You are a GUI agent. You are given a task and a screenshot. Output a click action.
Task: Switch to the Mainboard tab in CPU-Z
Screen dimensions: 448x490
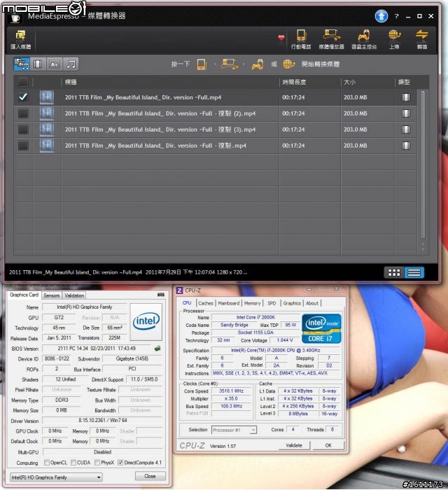pos(229,303)
